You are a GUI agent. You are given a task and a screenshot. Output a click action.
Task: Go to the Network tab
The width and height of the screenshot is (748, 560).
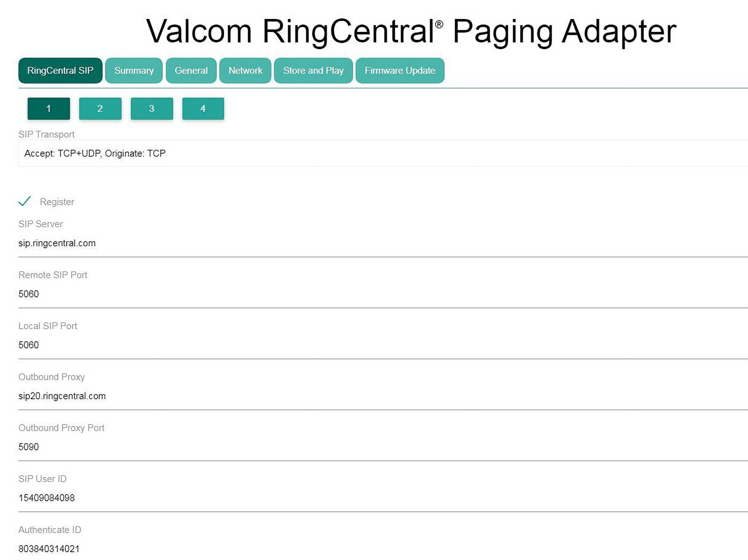(245, 70)
